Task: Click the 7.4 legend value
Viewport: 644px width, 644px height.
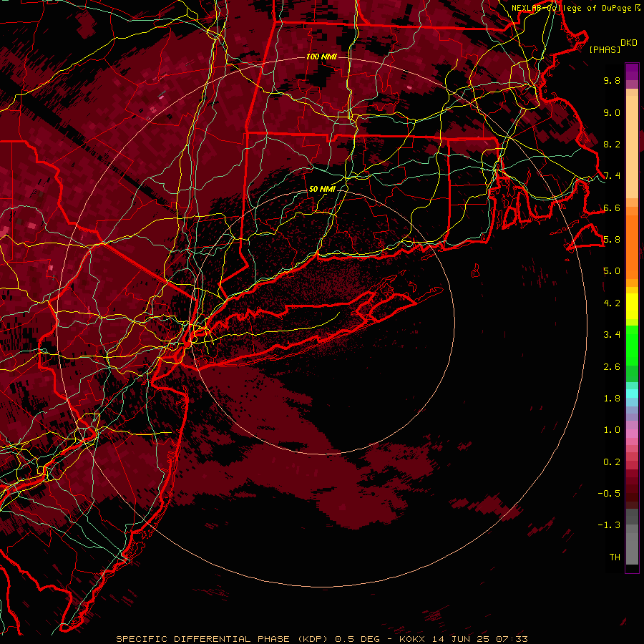Action: coord(612,176)
